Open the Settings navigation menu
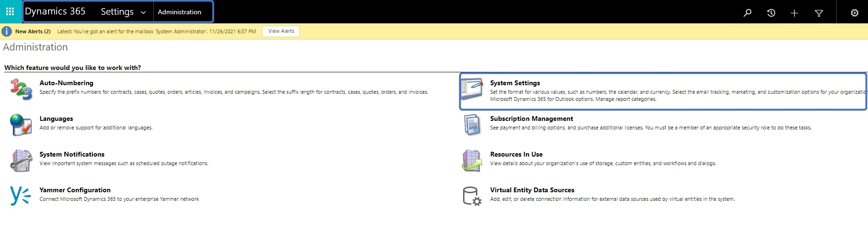Viewport: 868px width, 227px height. [117, 11]
